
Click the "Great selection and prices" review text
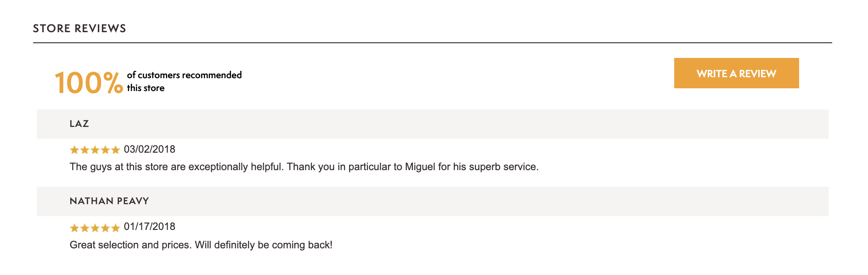(x=201, y=245)
